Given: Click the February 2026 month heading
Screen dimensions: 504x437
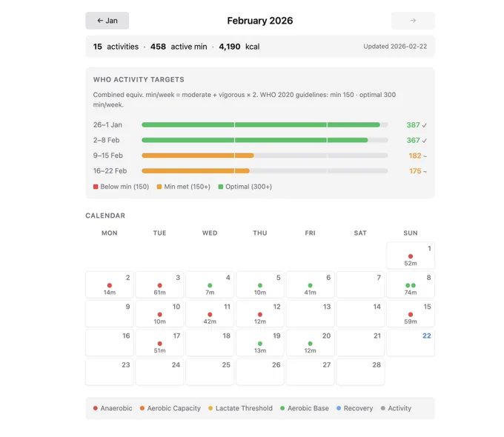Looking at the screenshot, I should coord(260,21).
